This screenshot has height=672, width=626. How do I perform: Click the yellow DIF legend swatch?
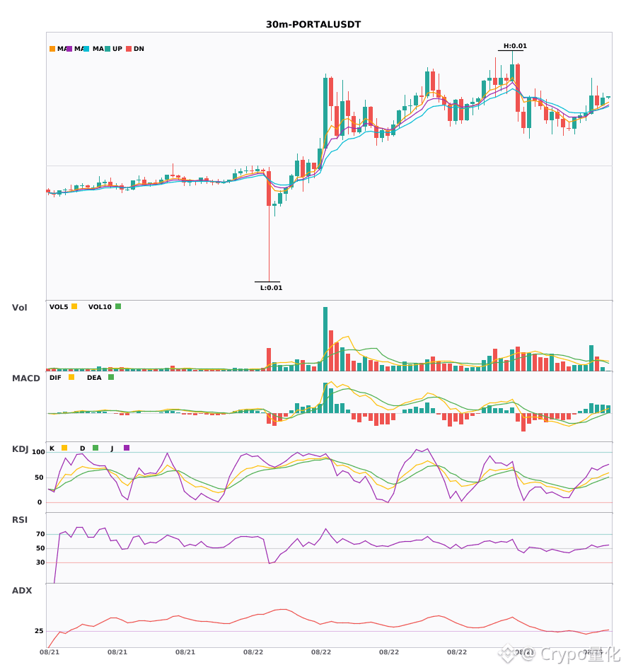click(71, 377)
